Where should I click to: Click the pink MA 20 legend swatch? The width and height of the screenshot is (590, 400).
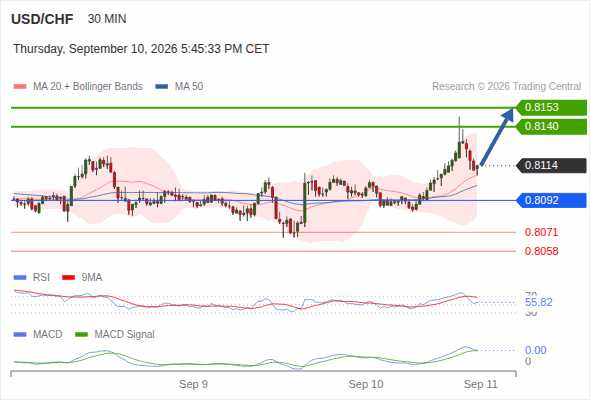[x=20, y=87]
